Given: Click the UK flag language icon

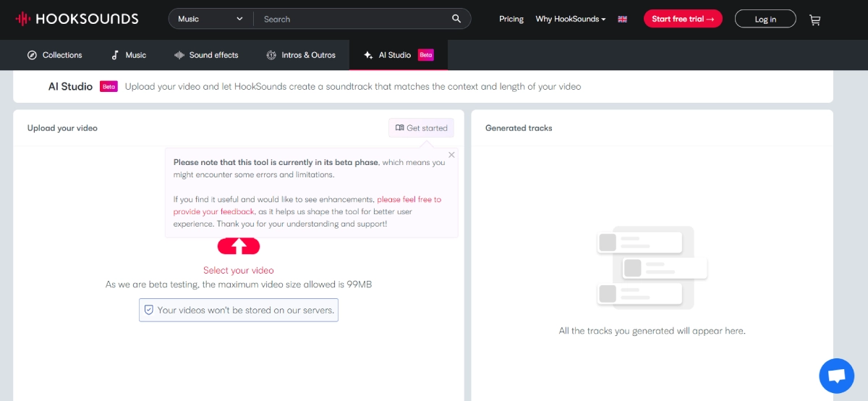Looking at the screenshot, I should tap(622, 20).
